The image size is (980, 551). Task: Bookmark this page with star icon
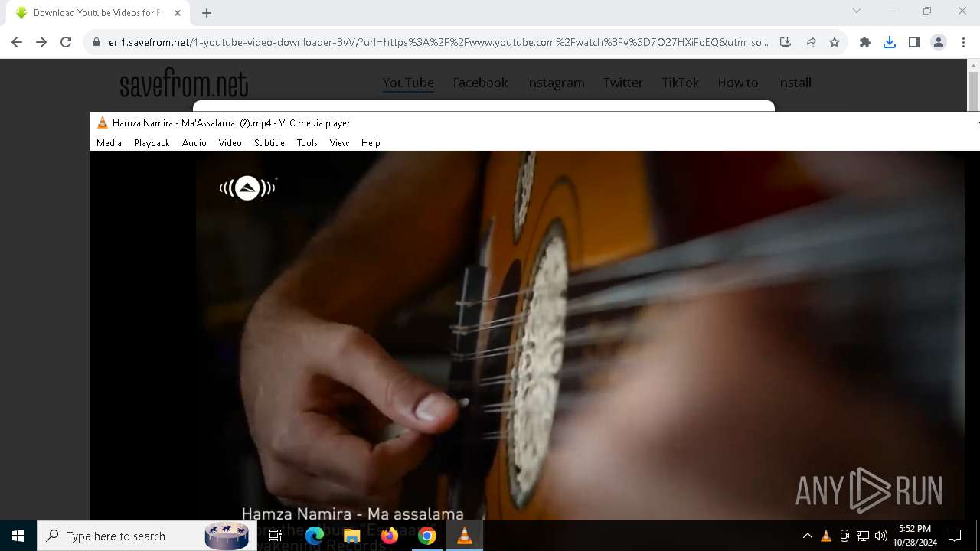pyautogui.click(x=835, y=42)
